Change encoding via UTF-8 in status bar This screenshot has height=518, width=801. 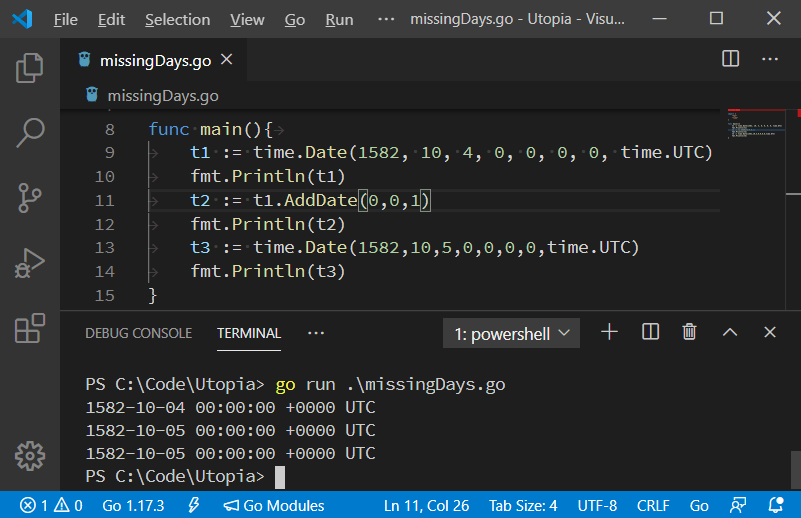tap(597, 506)
